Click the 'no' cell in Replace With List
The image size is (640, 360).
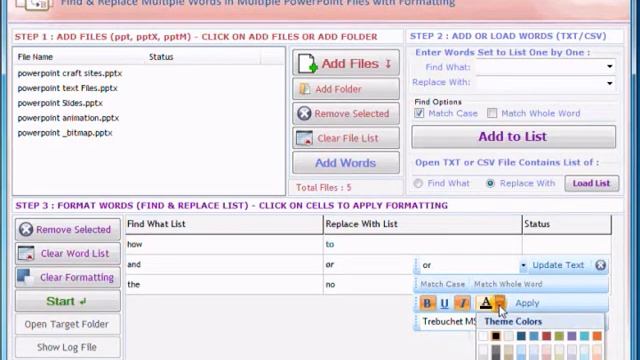point(369,284)
